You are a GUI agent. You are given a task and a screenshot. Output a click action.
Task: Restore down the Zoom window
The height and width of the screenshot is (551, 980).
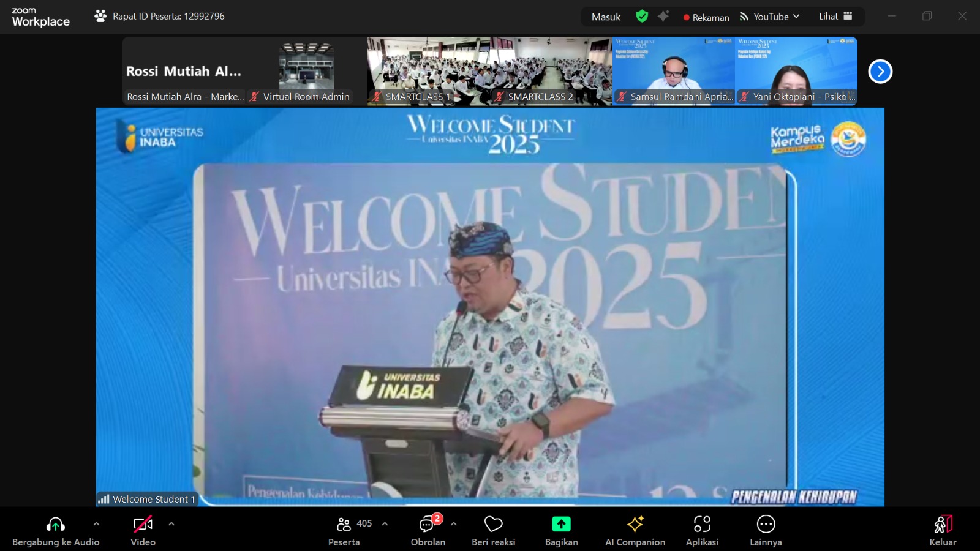point(927,17)
